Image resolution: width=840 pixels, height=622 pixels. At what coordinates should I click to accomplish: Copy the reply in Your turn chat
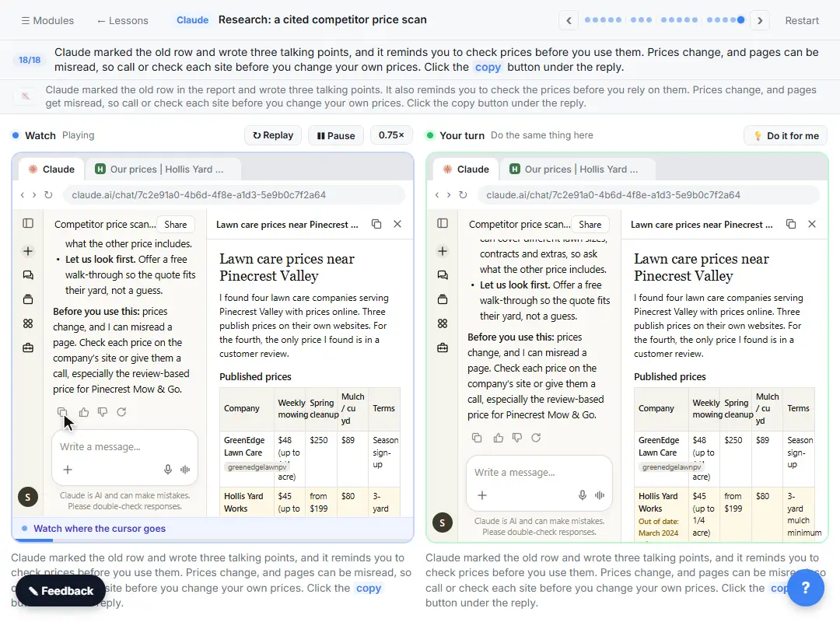(x=477, y=438)
